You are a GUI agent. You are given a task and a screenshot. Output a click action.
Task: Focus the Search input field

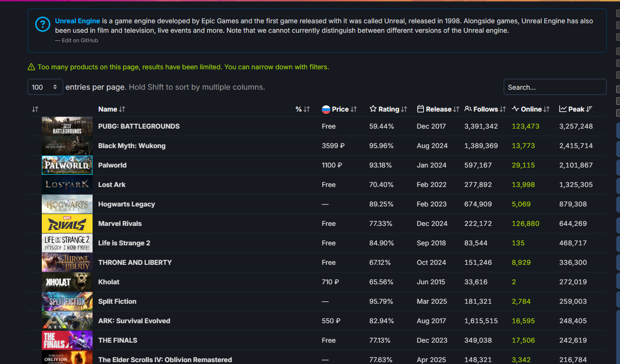coord(554,87)
